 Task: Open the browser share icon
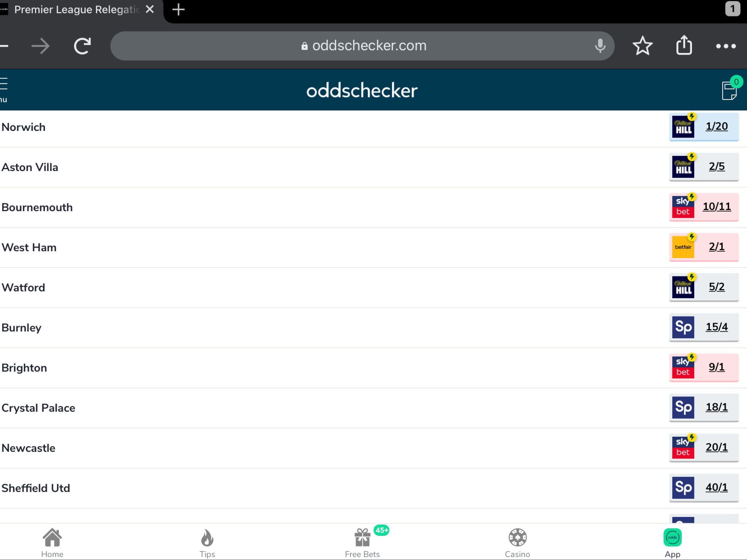pyautogui.click(x=684, y=46)
